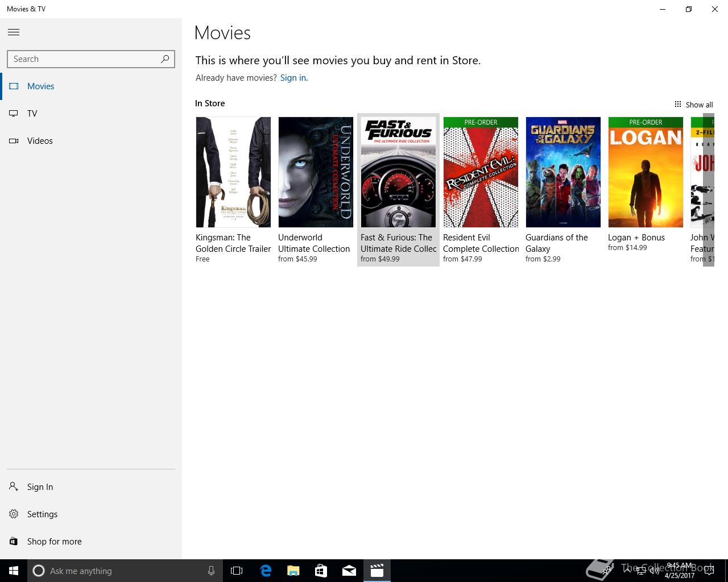
Task: Open Guardians of the Galaxy poster
Action: (563, 172)
